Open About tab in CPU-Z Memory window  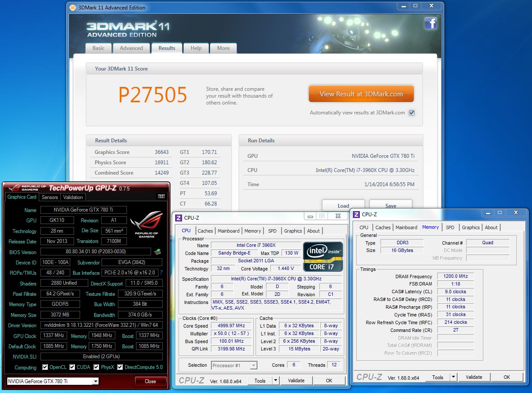coord(491,227)
